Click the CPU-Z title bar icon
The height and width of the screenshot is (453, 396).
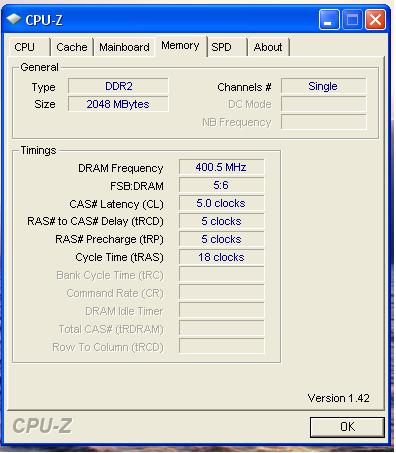pyautogui.click(x=14, y=19)
